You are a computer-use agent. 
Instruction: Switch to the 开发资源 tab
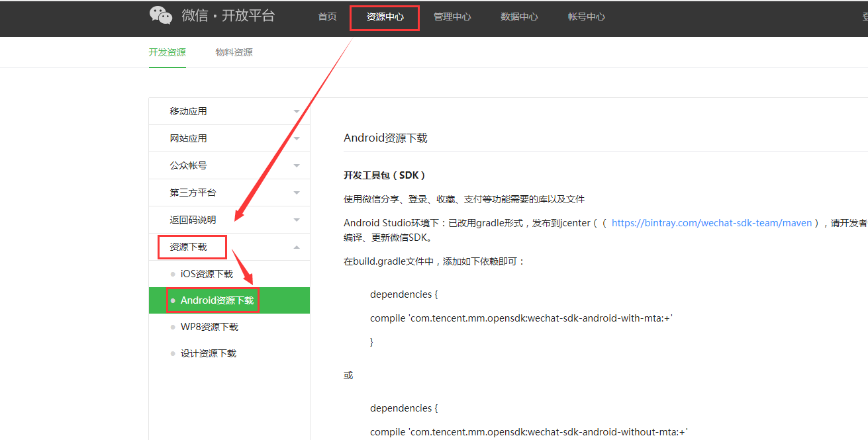point(167,52)
